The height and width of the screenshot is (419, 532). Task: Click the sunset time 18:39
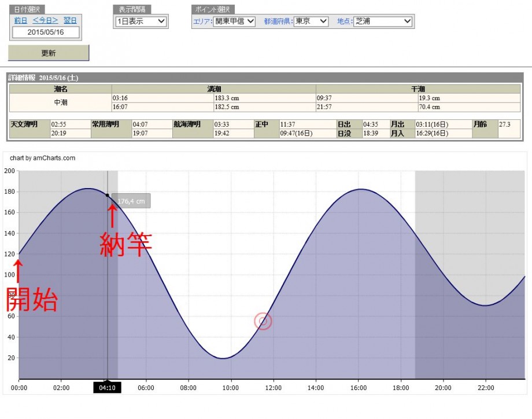pos(371,133)
